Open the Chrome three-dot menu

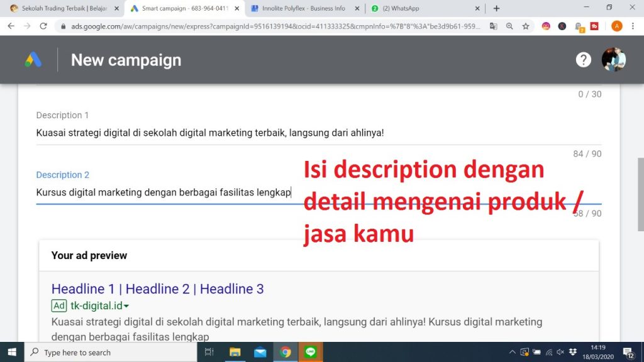[632, 26]
